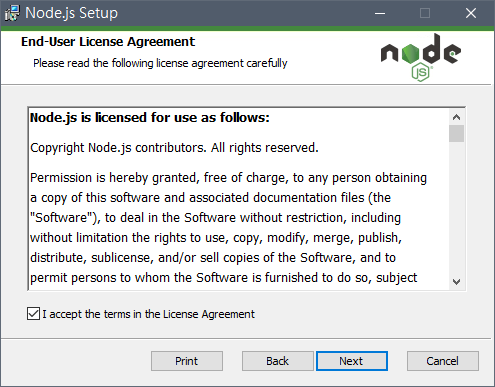Cancel the Node.js installation
Image resolution: width=495 pixels, height=387 pixels.
443,361
